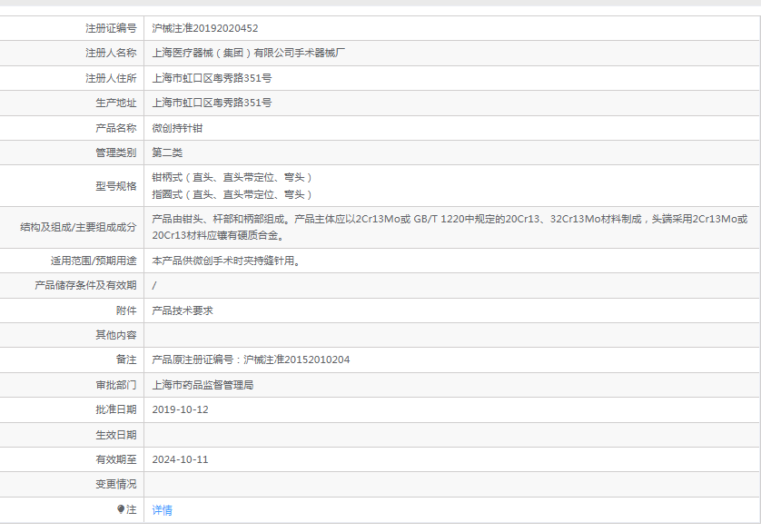This screenshot has height=532, width=761.
Task: Click the 适用范围/预期用途 label
Action: pos(94,261)
